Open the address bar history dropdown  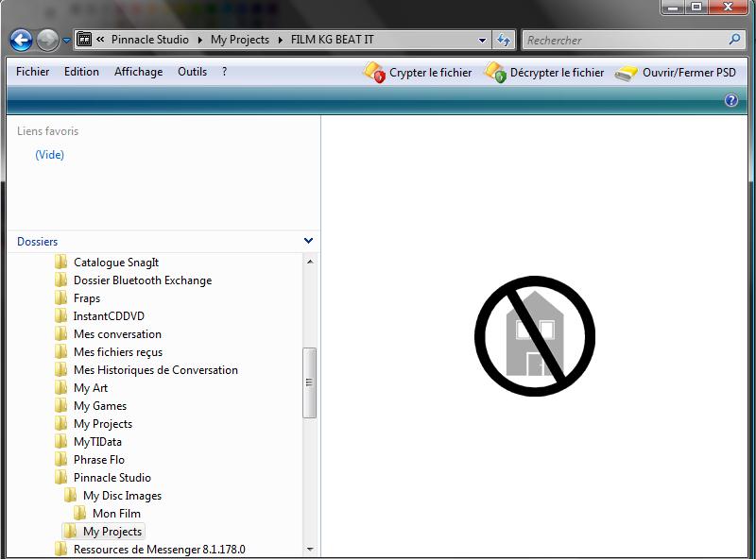[x=482, y=41]
